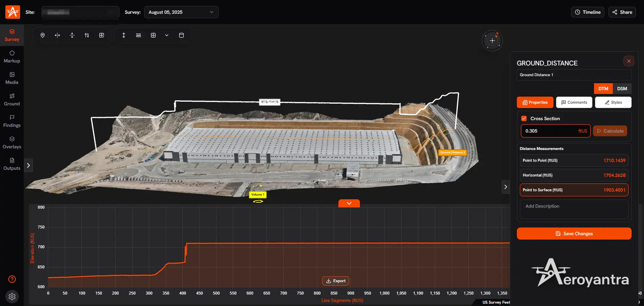Click the Aeroyantra logo in the top-left corner
The width and height of the screenshot is (644, 306).
pos(13,12)
